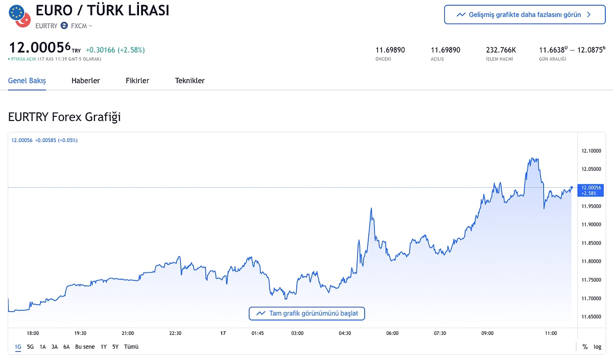Switch chart to 1A range

coord(42,347)
